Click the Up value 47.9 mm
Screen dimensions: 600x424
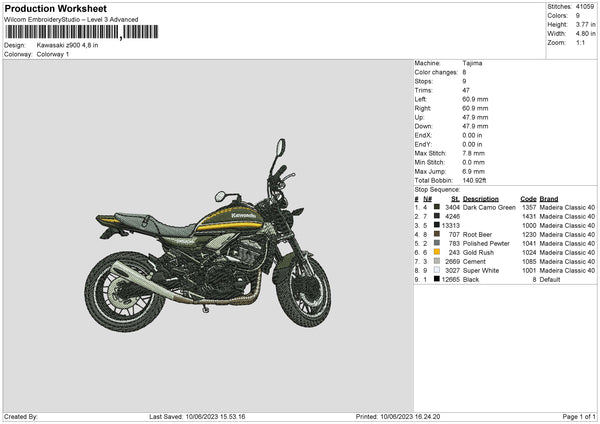[475, 117]
